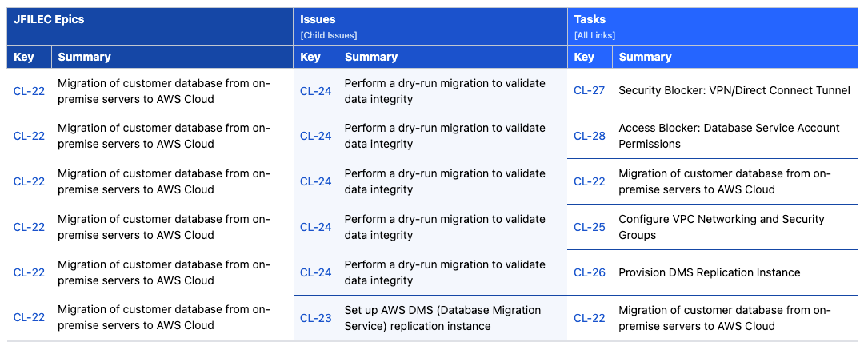Open the CL-23 issue key link
The height and width of the screenshot is (350, 868).
point(315,318)
